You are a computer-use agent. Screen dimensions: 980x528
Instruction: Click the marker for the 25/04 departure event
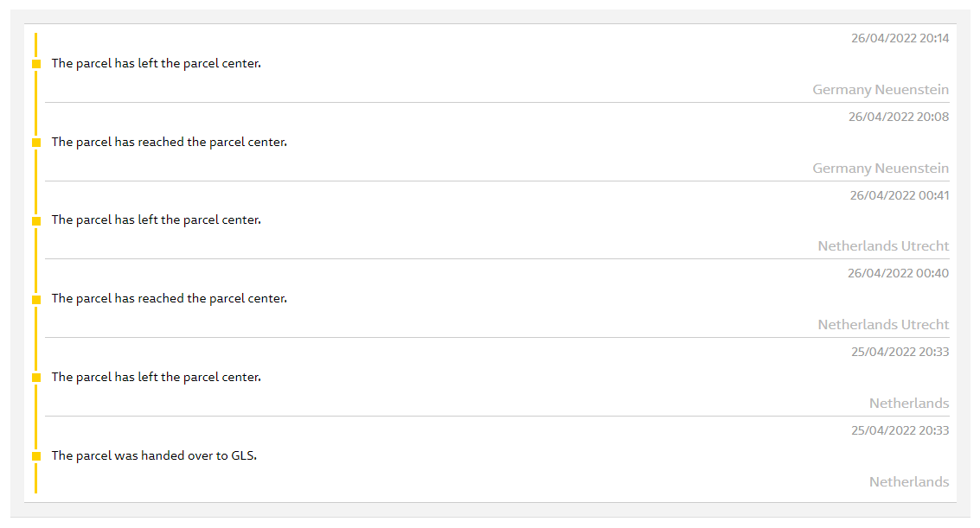pyautogui.click(x=36, y=378)
